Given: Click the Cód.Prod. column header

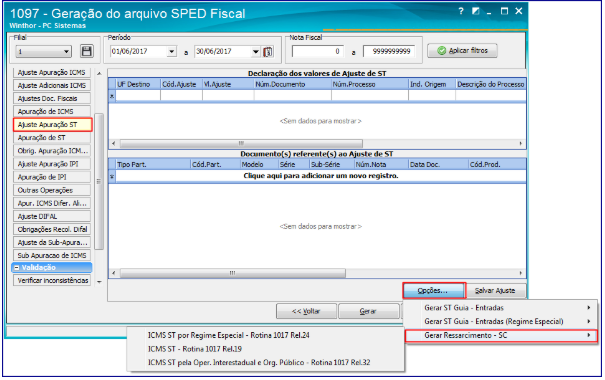Looking at the screenshot, I should 497,165.
